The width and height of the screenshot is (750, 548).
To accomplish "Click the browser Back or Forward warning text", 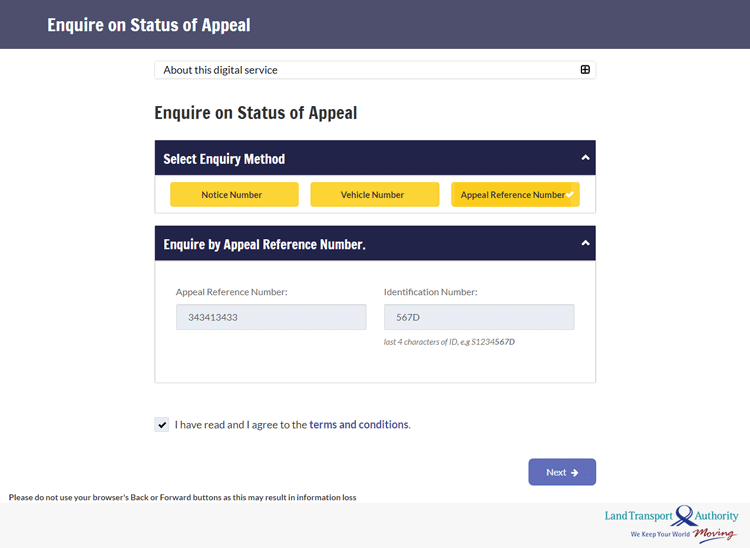I will [182, 497].
